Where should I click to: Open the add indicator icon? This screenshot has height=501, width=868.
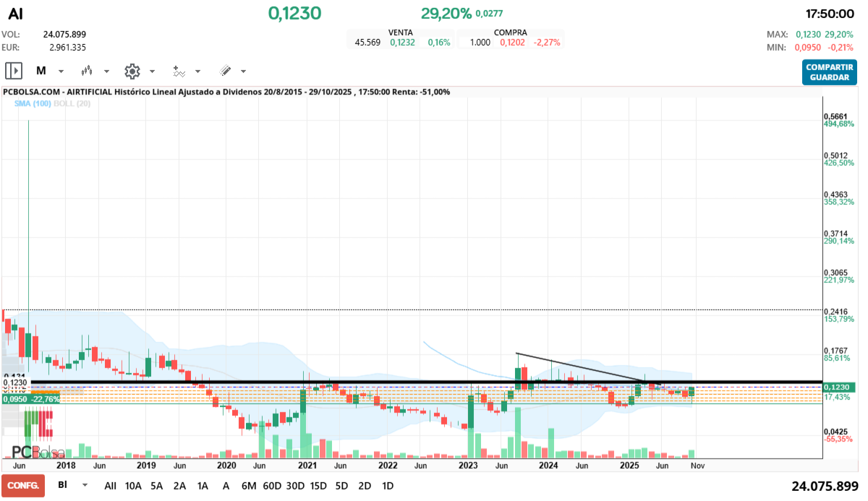coord(179,71)
